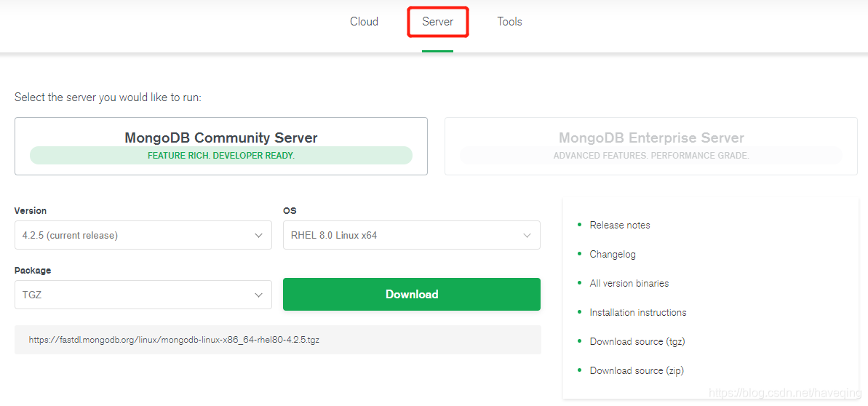This screenshot has height=406, width=868.
Task: Click Download source (zip) link
Action: point(637,370)
